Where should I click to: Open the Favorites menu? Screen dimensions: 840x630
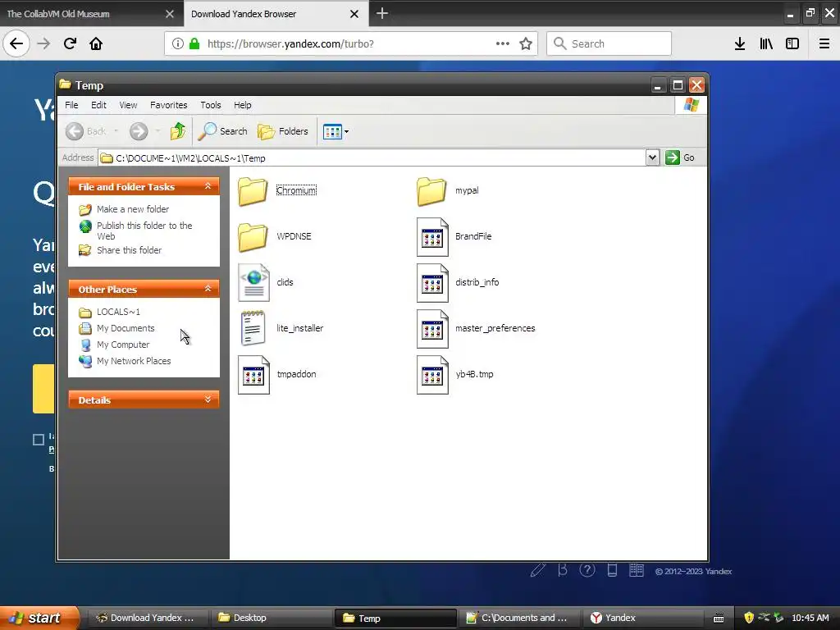pos(169,105)
